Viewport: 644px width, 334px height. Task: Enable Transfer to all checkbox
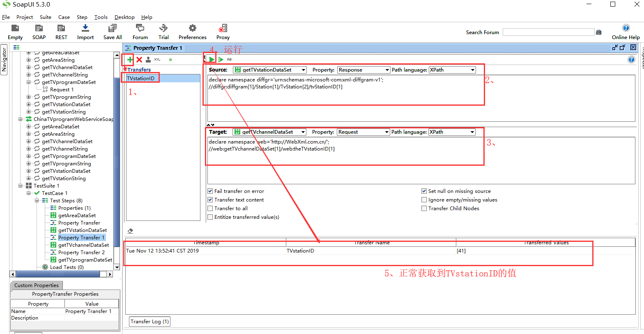click(210, 209)
